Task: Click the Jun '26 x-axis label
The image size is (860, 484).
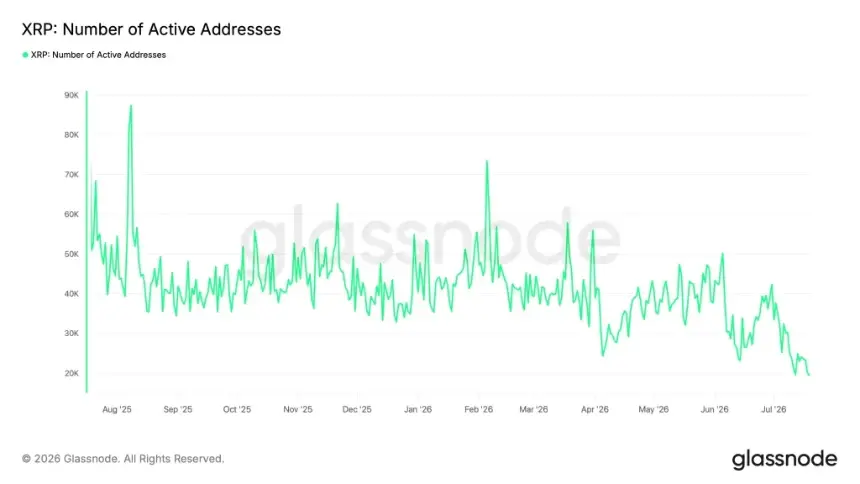Action: [x=715, y=409]
